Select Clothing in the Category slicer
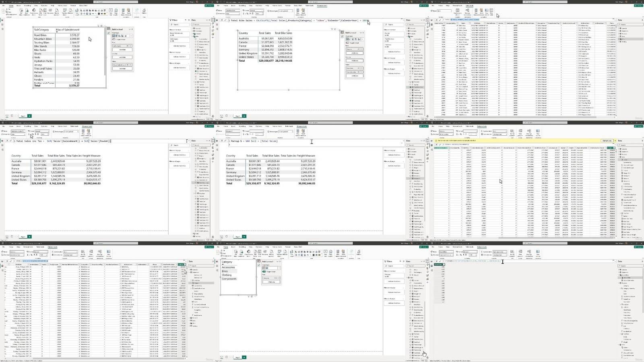This screenshot has width=644, height=362. [x=227, y=275]
